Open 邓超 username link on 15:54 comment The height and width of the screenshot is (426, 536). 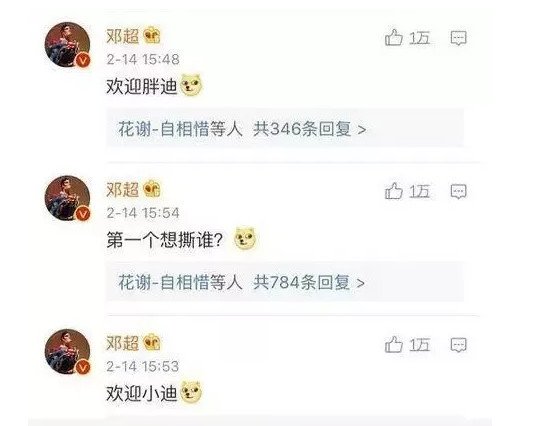(x=123, y=189)
